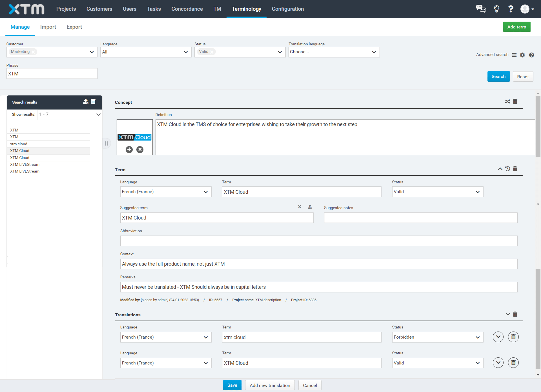Remove the Valid status filter tag
541x392 pixels.
(x=212, y=52)
